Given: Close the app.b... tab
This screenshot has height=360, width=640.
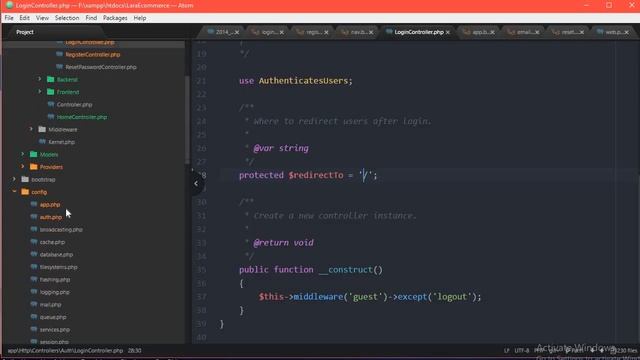Looking at the screenshot, I should (492, 32).
